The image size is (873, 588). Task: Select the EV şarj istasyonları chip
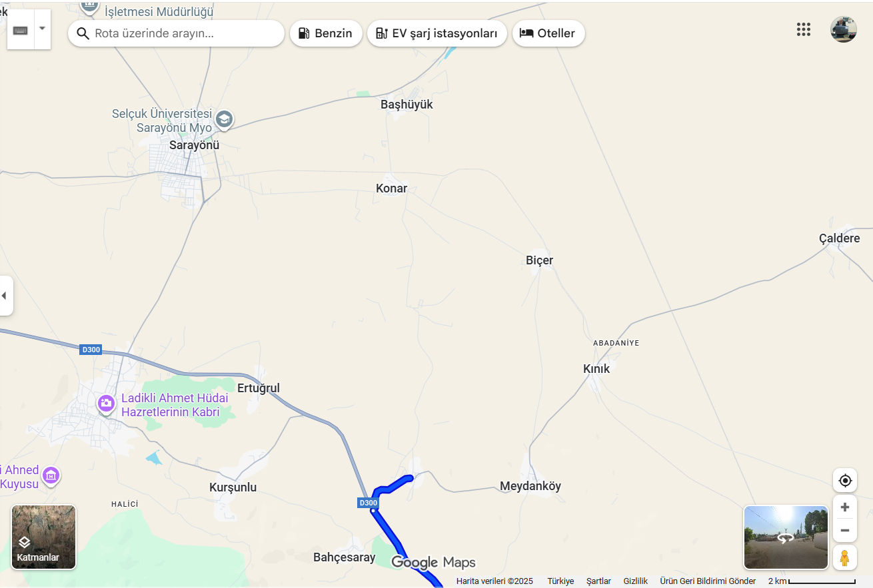(x=437, y=33)
